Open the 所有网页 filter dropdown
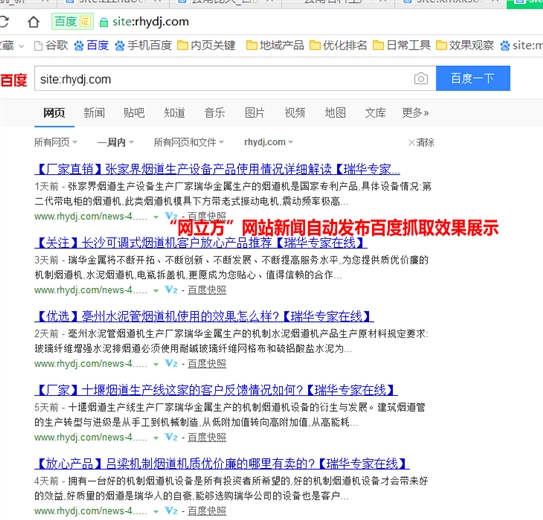 (x=56, y=142)
